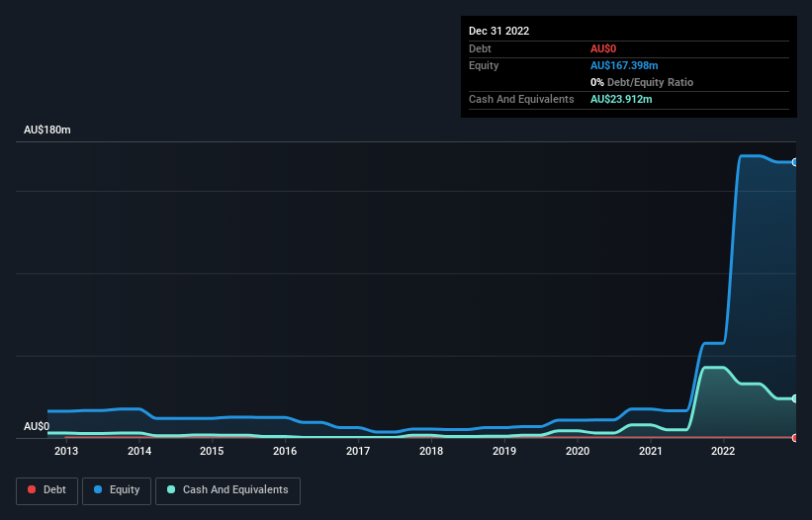Image resolution: width=812 pixels, height=520 pixels.
Task: Click the AU$180m y-axis label
Action: (x=47, y=130)
